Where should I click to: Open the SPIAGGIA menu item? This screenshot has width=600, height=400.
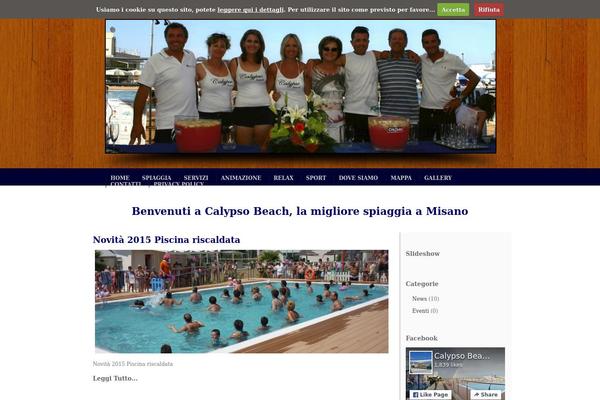click(157, 178)
